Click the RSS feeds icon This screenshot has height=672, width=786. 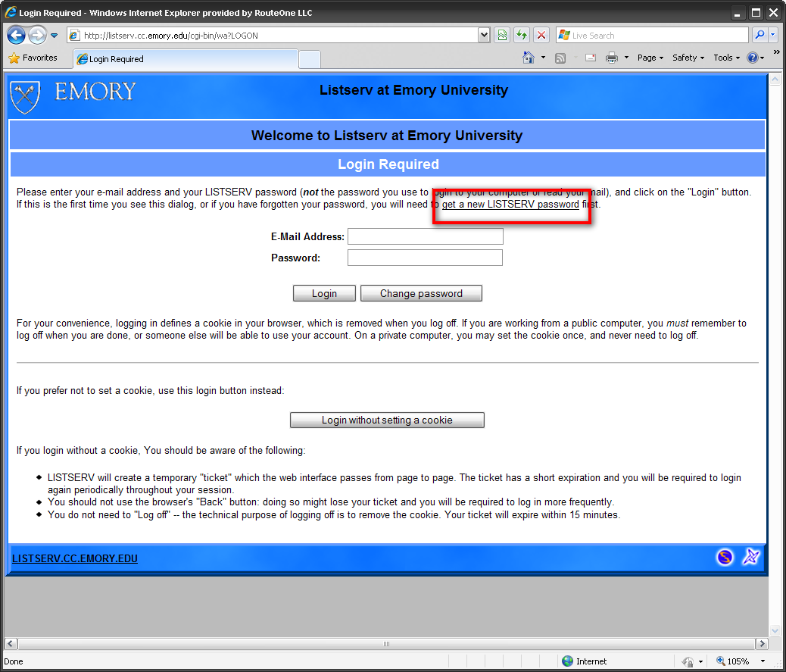click(x=560, y=58)
